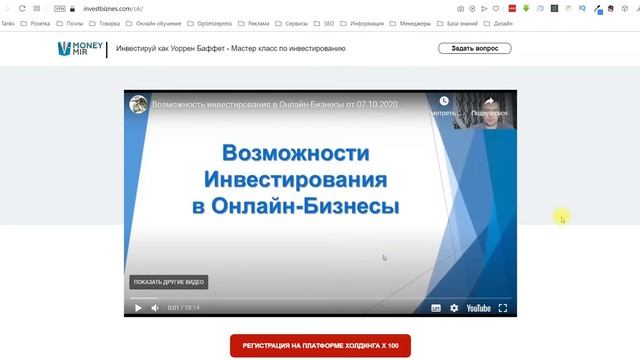640x360 pixels.
Task: Click the YouTube channel avatar in video
Action: (138, 104)
